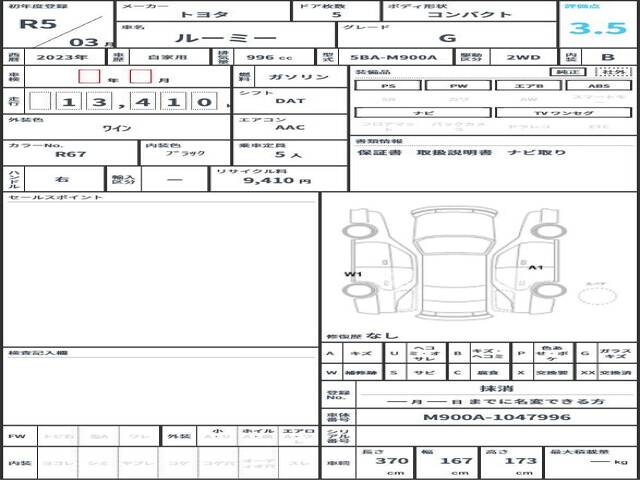Click the dashed 社外 label box

609,72
